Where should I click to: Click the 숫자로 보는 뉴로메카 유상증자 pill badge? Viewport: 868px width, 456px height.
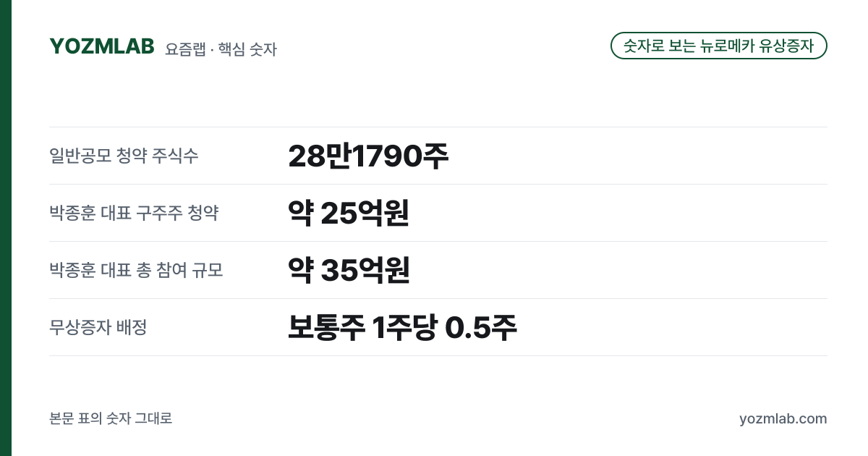click(x=719, y=46)
